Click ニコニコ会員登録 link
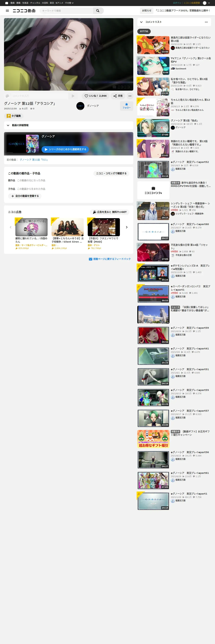 (x=192, y=3)
